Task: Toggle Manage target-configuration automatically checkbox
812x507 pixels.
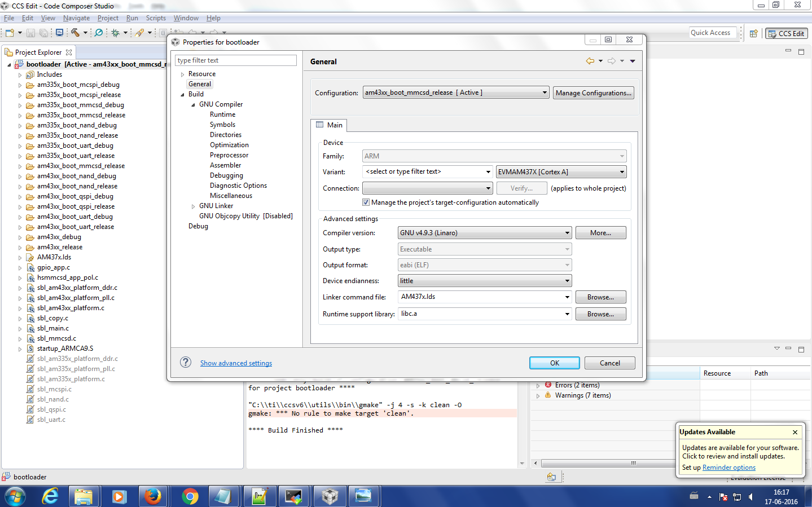Action: [x=366, y=202]
